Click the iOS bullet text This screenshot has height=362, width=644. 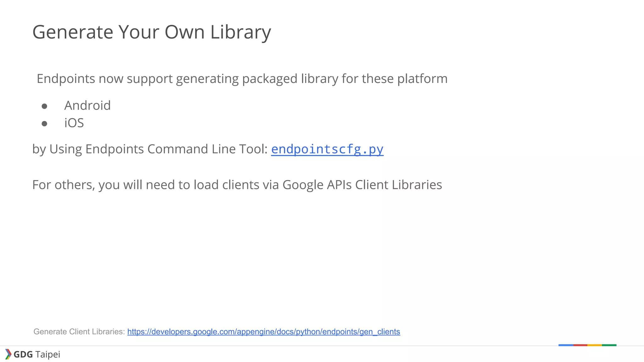[74, 123]
